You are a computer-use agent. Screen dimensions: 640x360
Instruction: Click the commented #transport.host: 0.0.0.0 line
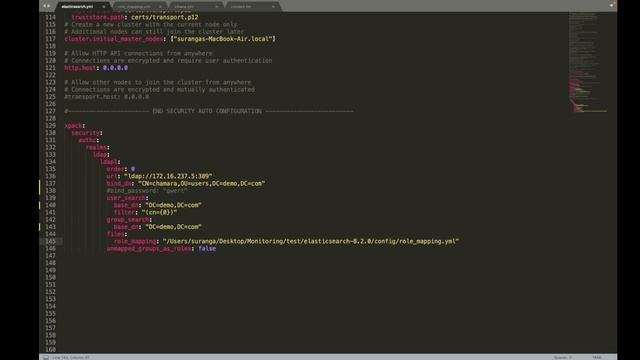click(107, 97)
